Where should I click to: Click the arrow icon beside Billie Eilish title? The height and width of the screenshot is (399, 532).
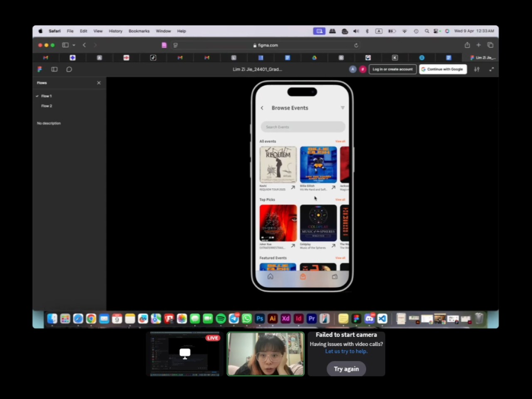point(333,187)
